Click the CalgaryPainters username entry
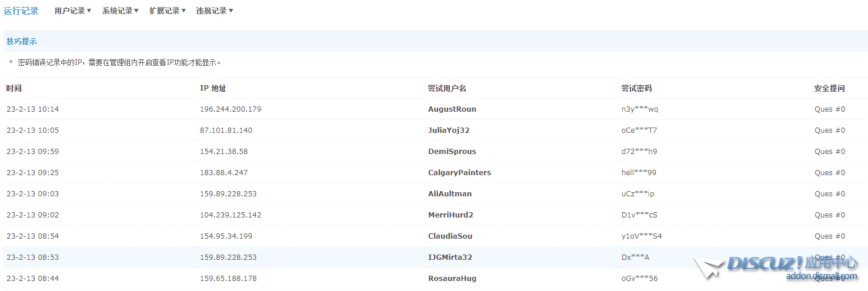Viewport: 868px width, 291px height. (x=459, y=173)
